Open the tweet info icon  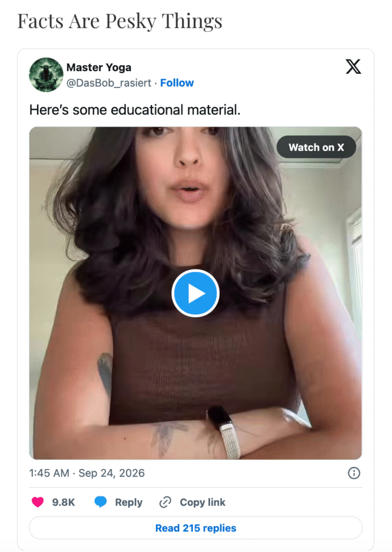pos(354,473)
